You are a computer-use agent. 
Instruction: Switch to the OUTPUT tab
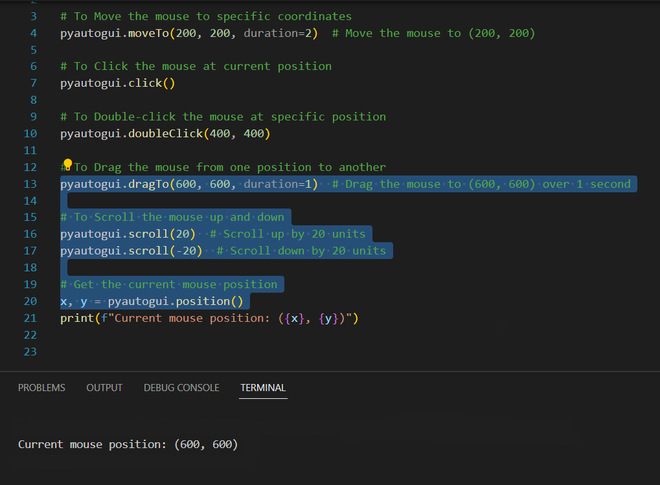pos(104,388)
